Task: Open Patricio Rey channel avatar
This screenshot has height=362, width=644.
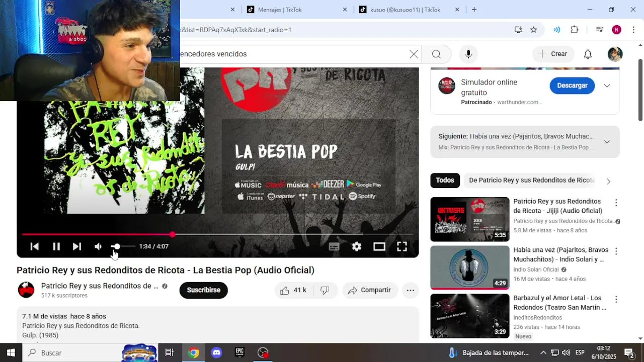Action: [x=26, y=290]
